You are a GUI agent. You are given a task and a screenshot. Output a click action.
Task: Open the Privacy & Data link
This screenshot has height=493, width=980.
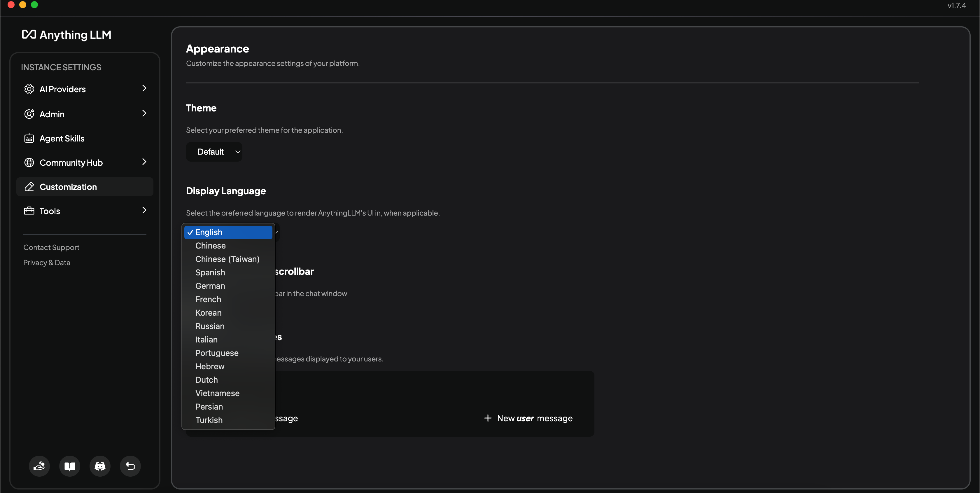pos(47,263)
